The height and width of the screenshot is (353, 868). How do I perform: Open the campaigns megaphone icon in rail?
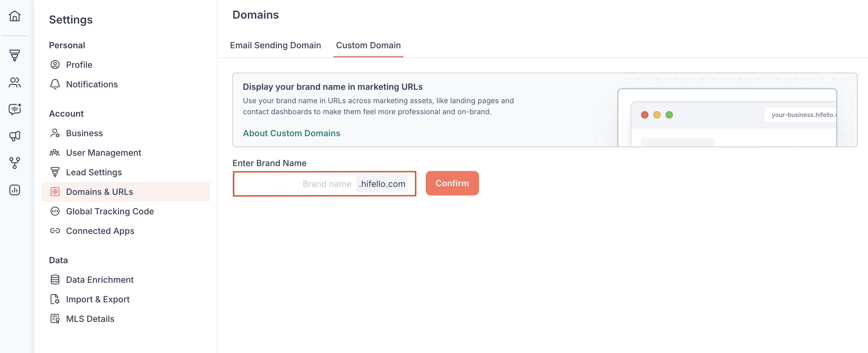click(x=14, y=136)
